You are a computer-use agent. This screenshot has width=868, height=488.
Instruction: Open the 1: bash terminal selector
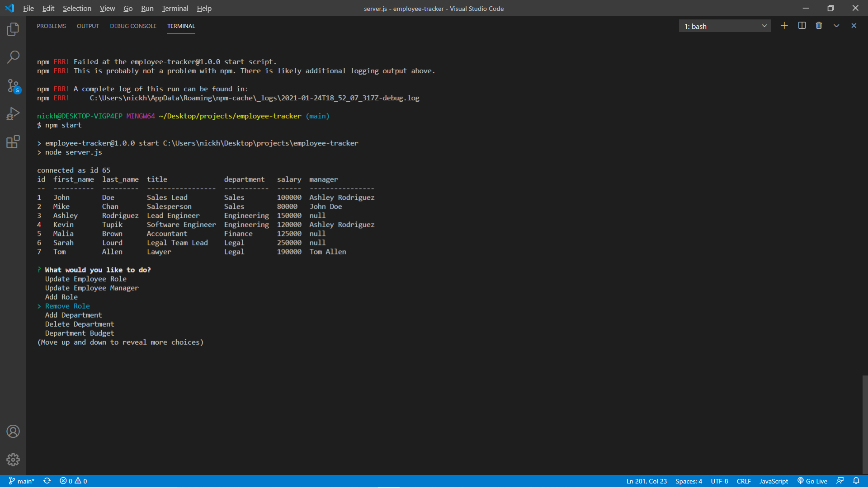pos(725,26)
